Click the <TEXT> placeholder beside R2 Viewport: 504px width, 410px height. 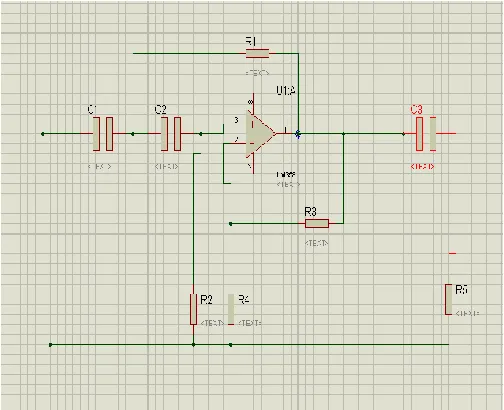pos(212,323)
